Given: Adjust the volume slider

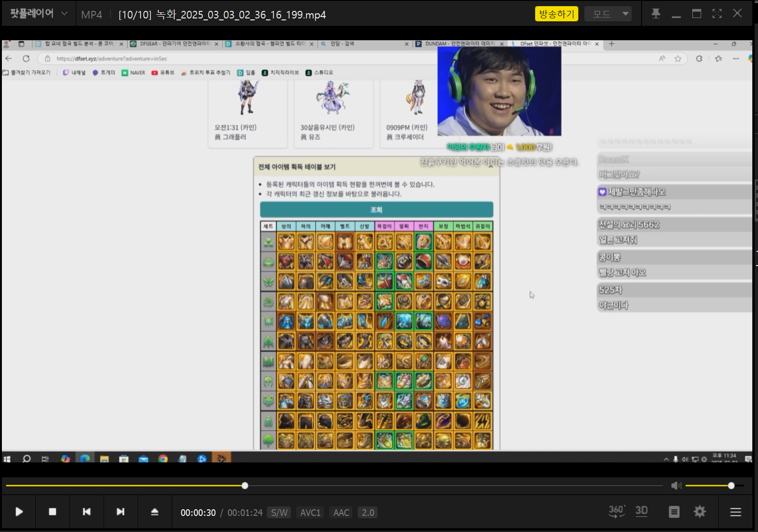Looking at the screenshot, I should (x=714, y=486).
